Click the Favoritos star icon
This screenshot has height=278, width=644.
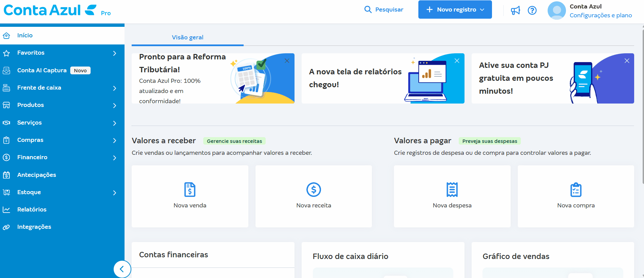(6, 53)
